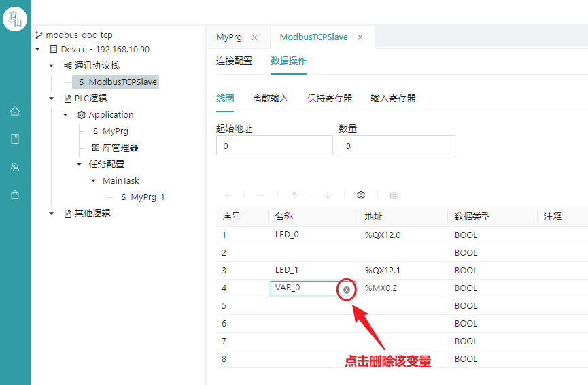Click the round logo avatar at top left
This screenshot has width=588, height=385.
coord(15,19)
